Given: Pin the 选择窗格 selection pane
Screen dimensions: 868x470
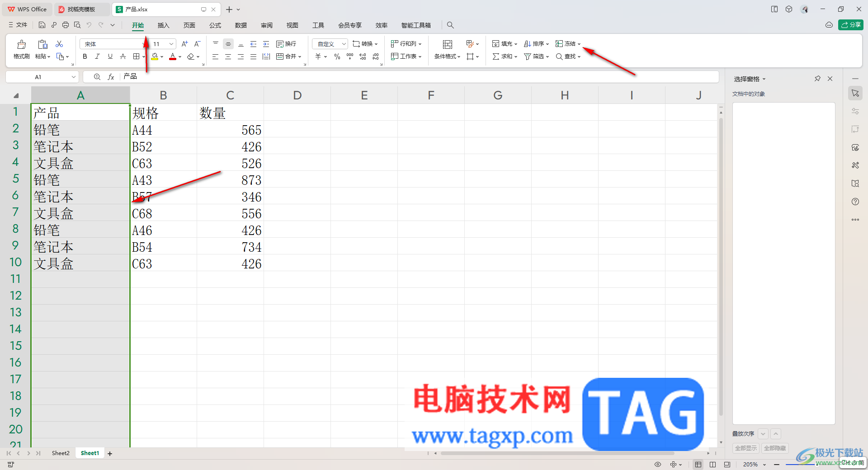Looking at the screenshot, I should pos(817,79).
